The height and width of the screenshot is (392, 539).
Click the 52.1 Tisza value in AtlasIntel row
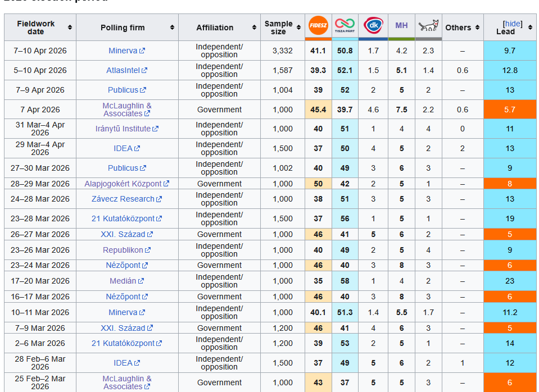pyautogui.click(x=345, y=70)
